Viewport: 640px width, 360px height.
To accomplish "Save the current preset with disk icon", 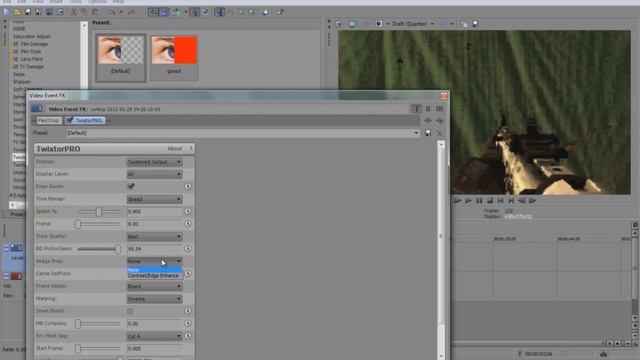I will (428, 133).
